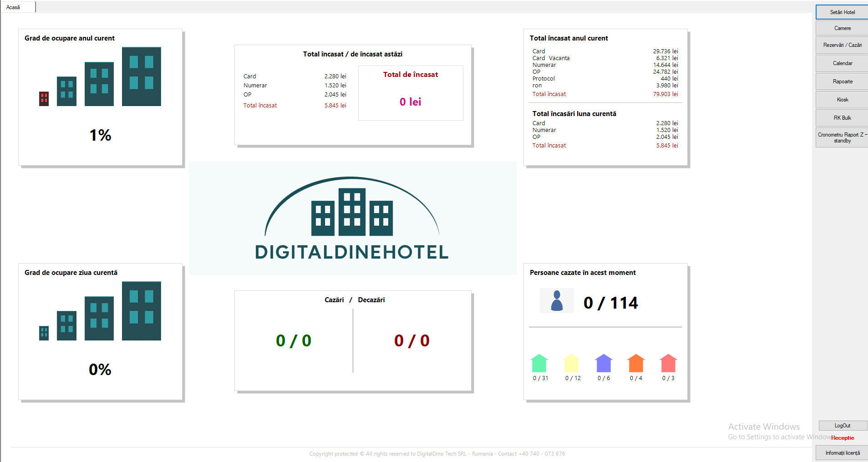
Task: Click the Card Vacanta 6.321 lei row
Action: 605,58
